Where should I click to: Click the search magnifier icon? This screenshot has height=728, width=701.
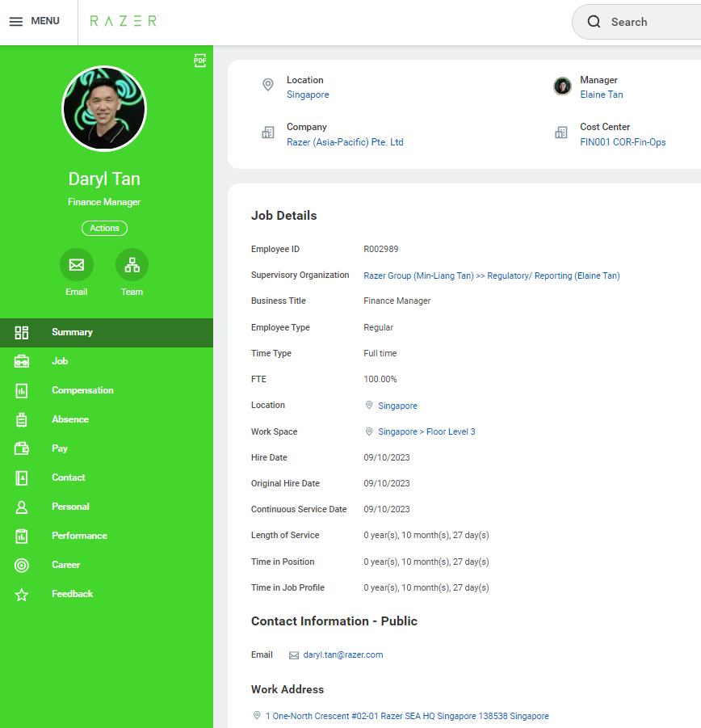pos(594,22)
